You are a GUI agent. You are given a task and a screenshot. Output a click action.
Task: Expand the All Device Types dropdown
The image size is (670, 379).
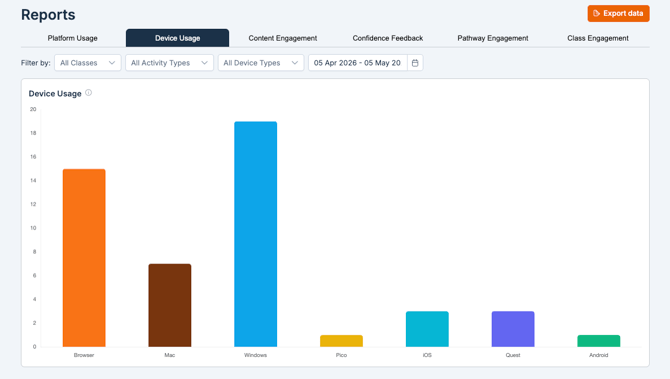pos(261,63)
